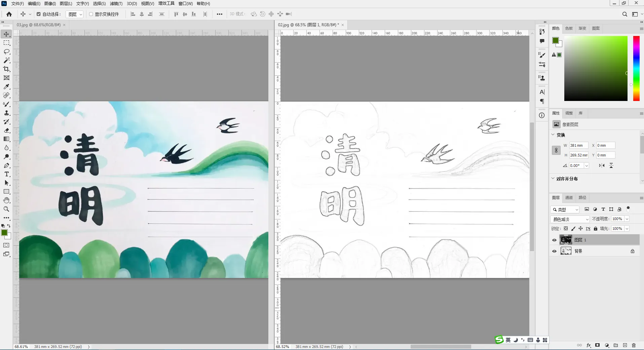Click the foreground color swatch in Color panel
The height and width of the screenshot is (350, 644).
point(555,40)
